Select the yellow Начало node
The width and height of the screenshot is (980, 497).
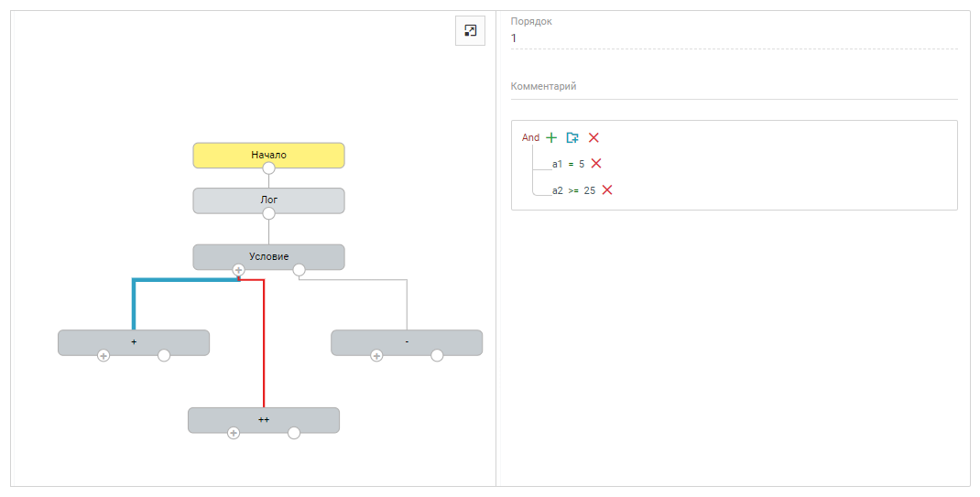click(268, 154)
